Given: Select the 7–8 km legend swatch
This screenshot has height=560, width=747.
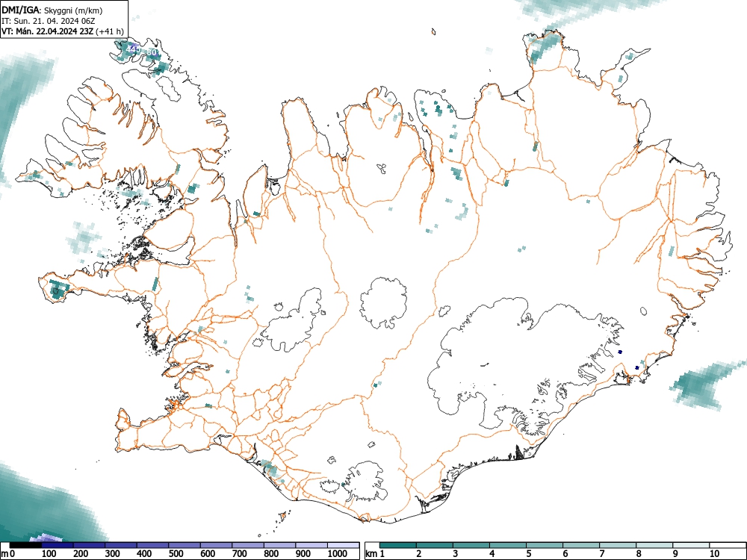Looking at the screenshot, I should [x=618, y=545].
